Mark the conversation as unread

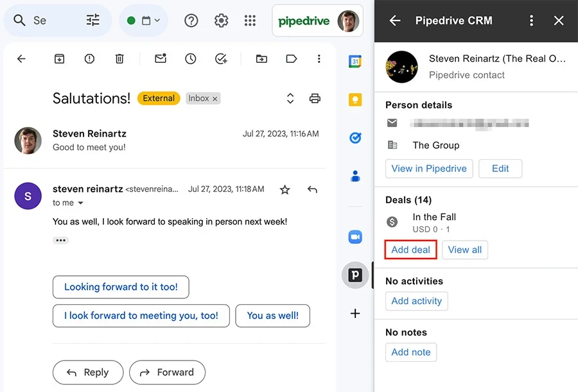click(x=160, y=58)
